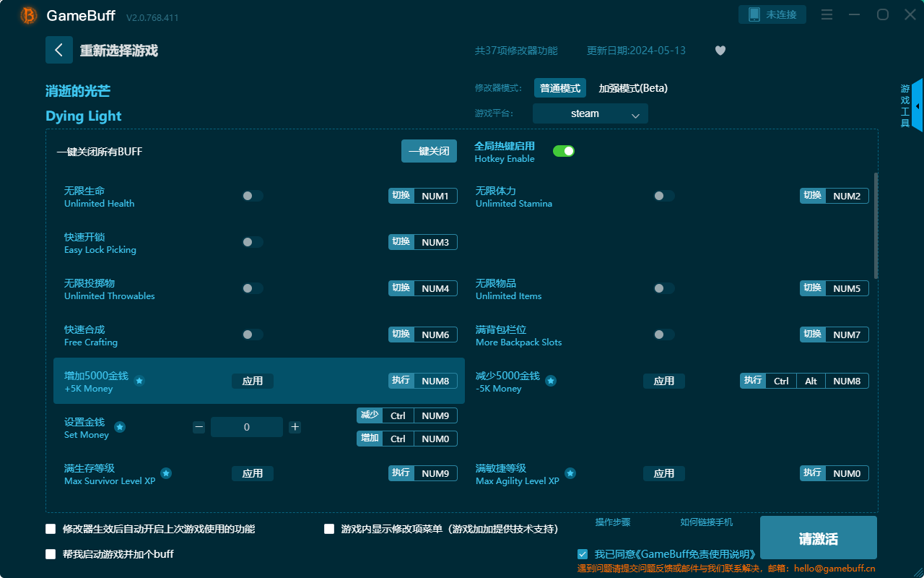Viewport: 924px width, 578px height.
Task: Expand the game tools side panel
Action: click(x=917, y=105)
